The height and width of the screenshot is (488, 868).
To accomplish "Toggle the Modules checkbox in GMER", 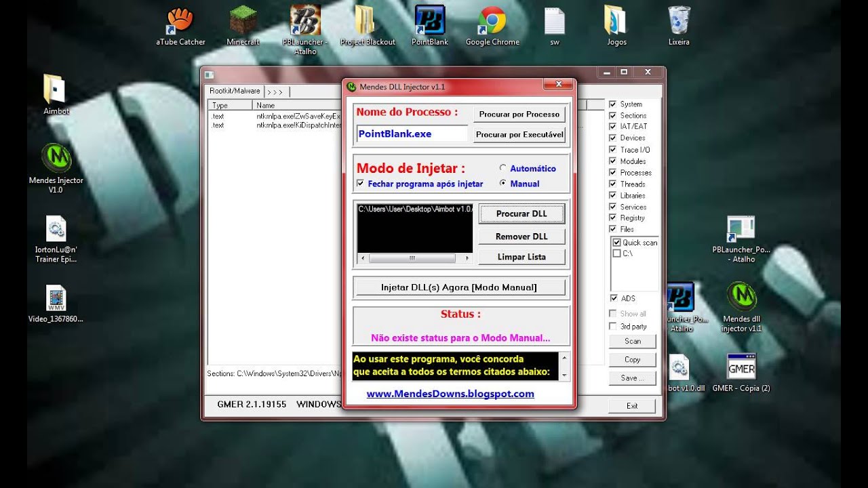I will coord(613,161).
